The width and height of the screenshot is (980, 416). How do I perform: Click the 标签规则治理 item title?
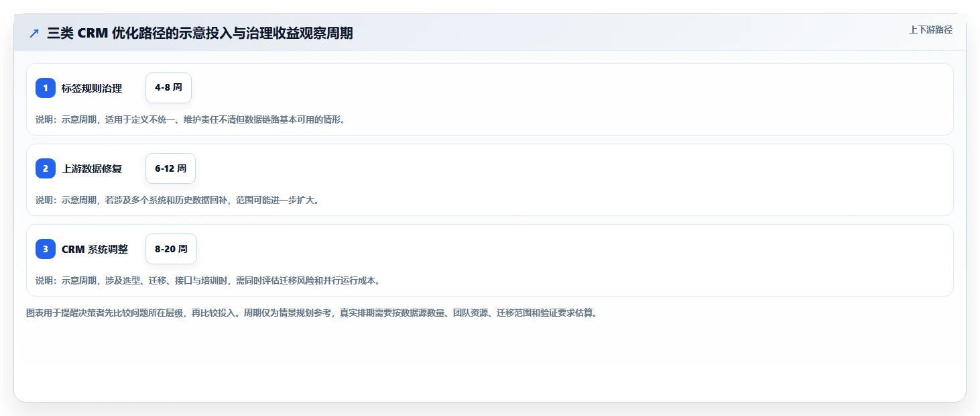[x=92, y=88]
